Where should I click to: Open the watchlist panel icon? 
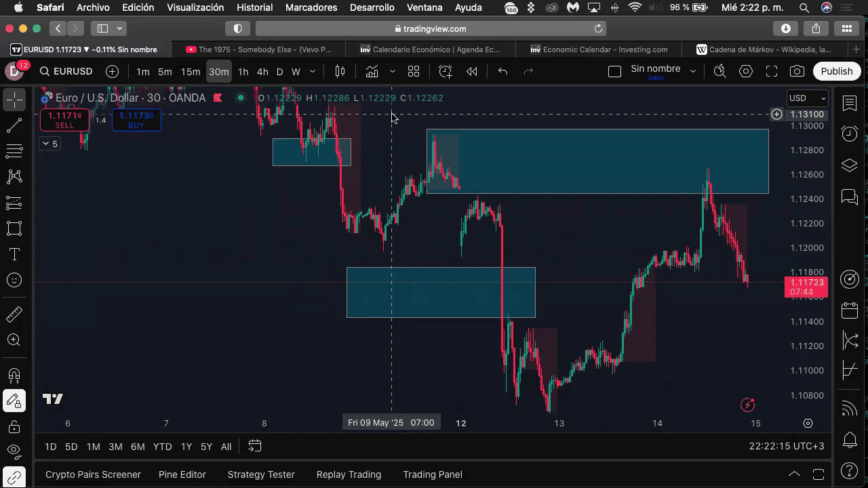click(850, 103)
